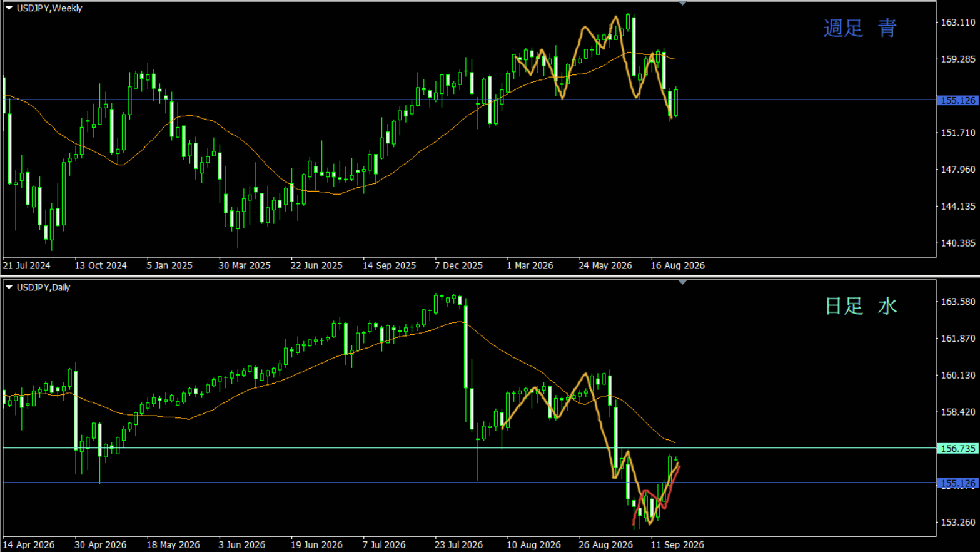Click the 16 Aug 2026 date on the weekly axis
This screenshot has width=980, height=552.
click(x=677, y=265)
